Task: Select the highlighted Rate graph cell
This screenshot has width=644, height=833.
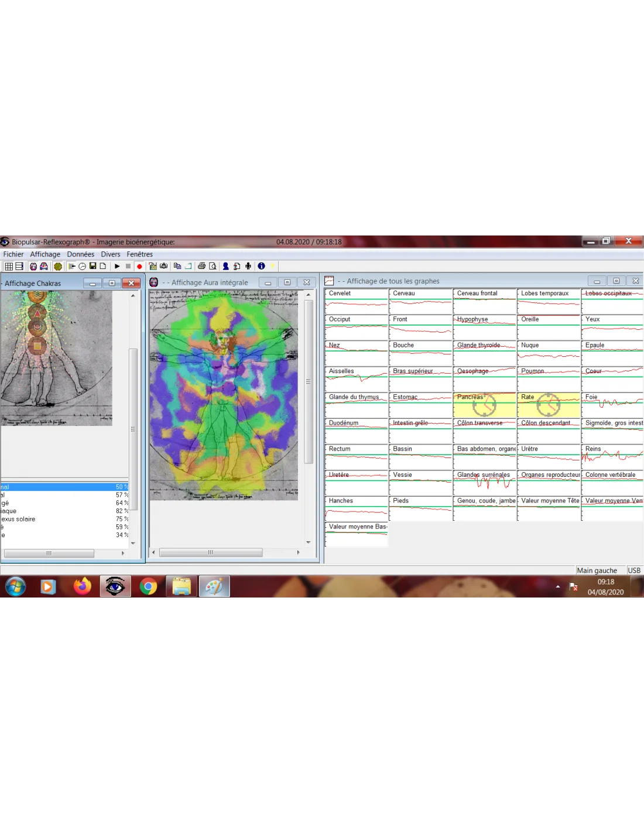Action: tap(549, 405)
